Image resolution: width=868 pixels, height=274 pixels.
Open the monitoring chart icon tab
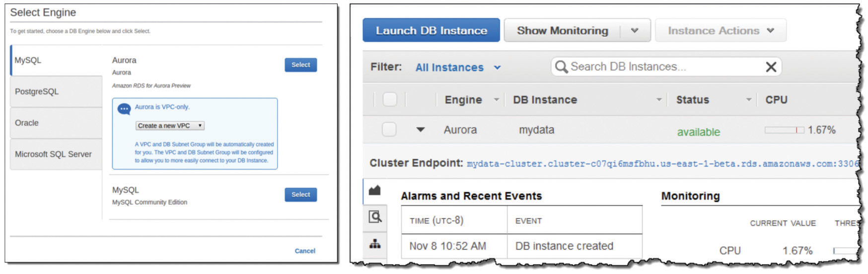click(x=375, y=190)
